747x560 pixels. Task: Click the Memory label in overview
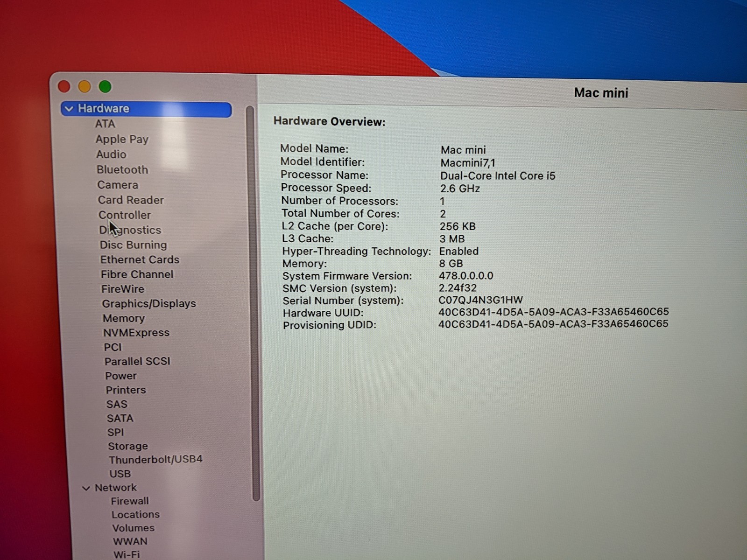point(304,264)
